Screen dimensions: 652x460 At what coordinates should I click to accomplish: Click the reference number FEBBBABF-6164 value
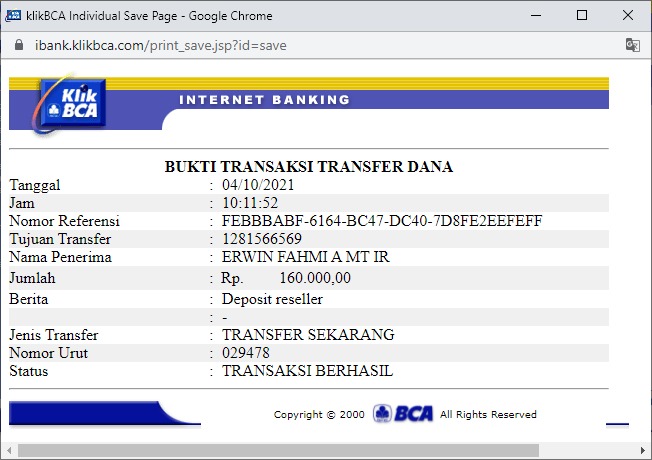click(382, 220)
